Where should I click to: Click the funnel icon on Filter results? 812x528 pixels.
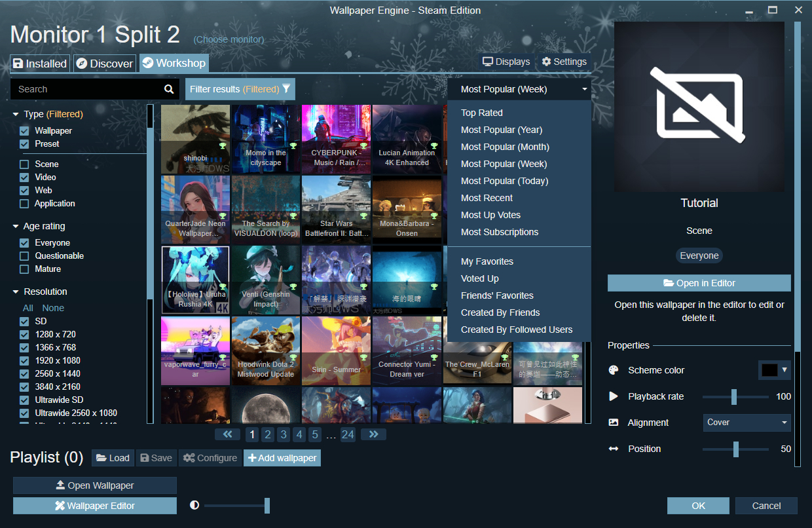pos(286,89)
